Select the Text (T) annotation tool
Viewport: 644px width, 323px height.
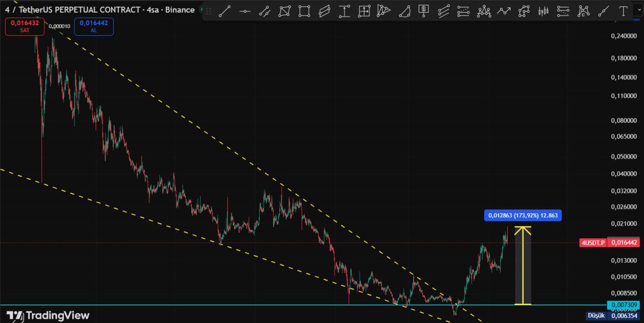623,11
